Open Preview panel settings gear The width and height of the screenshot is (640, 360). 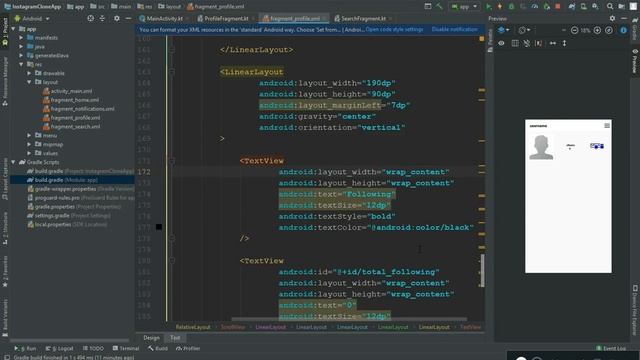tap(612, 18)
